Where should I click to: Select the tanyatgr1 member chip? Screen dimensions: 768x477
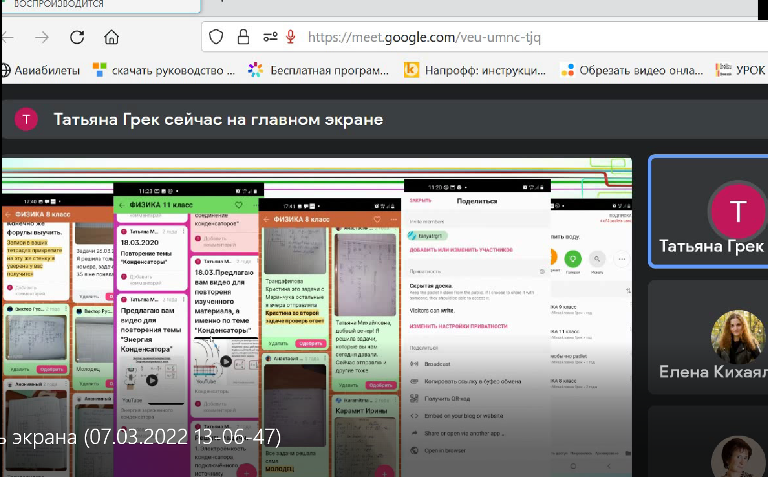(427, 236)
